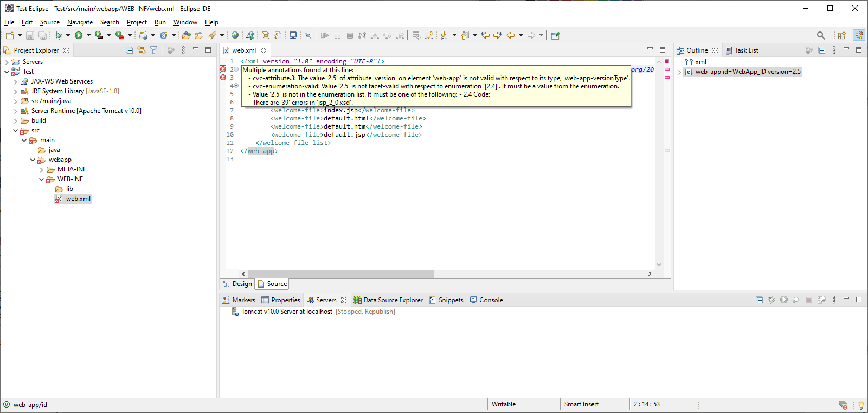The width and height of the screenshot is (868, 413).
Task: Expand the build folder
Action: tap(15, 120)
